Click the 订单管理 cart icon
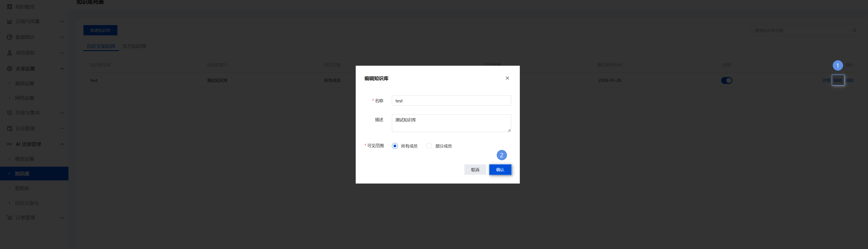Viewport: 868px width, 249px height. coord(9,218)
